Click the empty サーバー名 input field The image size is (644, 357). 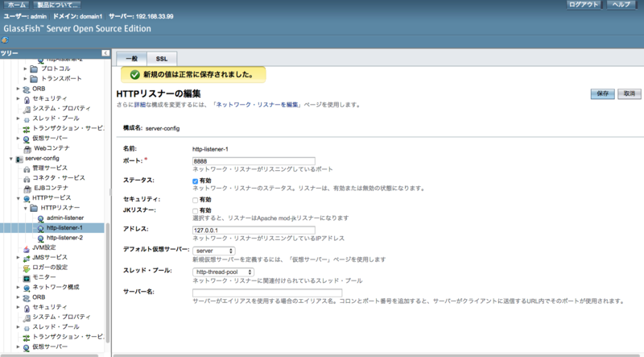[267, 293]
